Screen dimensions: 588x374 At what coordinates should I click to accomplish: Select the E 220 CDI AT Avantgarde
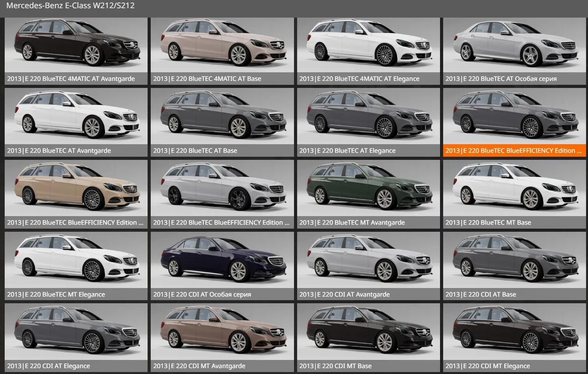tap(368, 266)
